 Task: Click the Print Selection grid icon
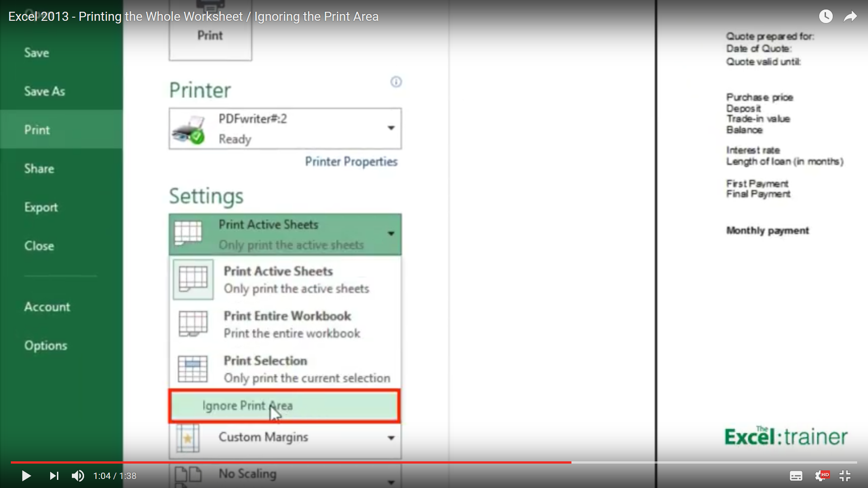pyautogui.click(x=193, y=369)
